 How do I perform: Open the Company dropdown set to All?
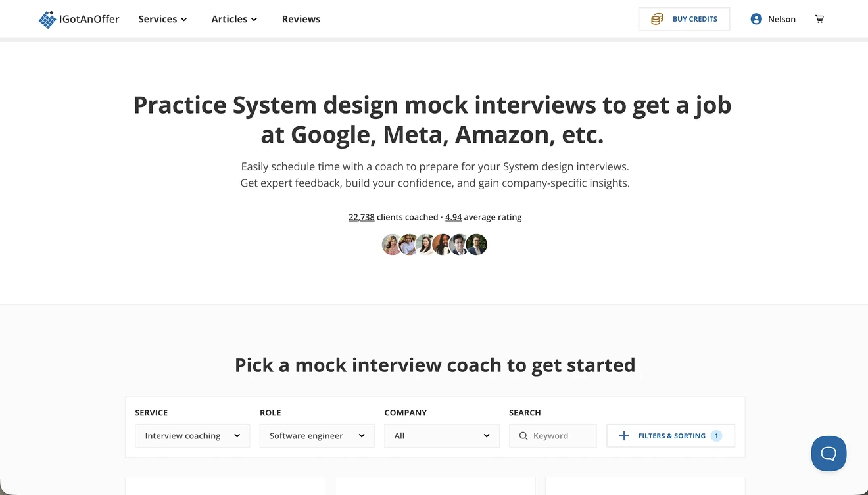(442, 436)
